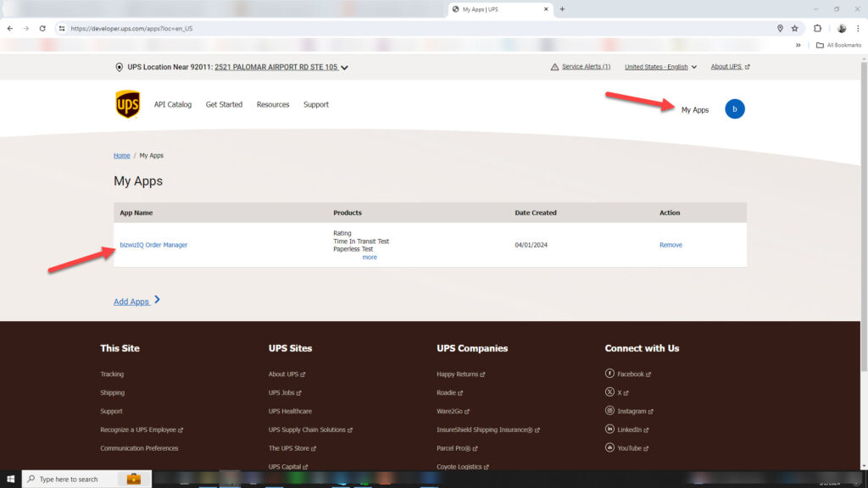This screenshot has height=488, width=868.
Task: Open the user profile avatar 'b'
Action: pyautogui.click(x=735, y=109)
